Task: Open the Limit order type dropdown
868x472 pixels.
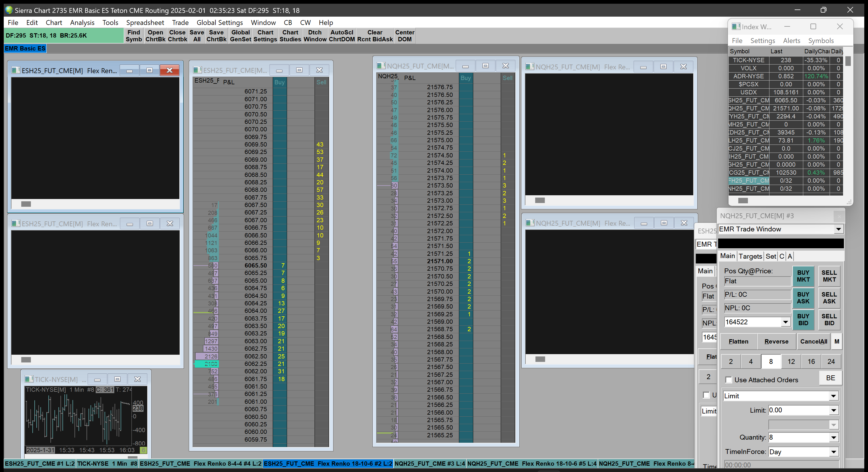Action: 833,396
